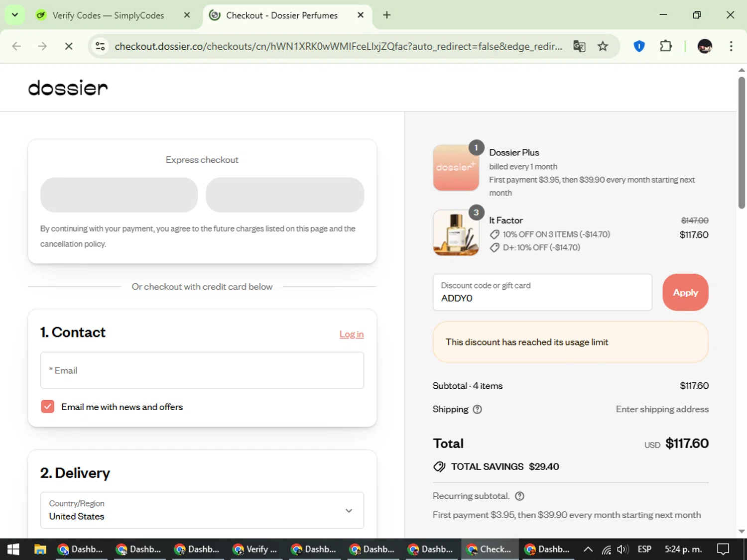Image resolution: width=747 pixels, height=560 pixels.
Task: Expand the Country/Region dropdown
Action: [x=202, y=510]
